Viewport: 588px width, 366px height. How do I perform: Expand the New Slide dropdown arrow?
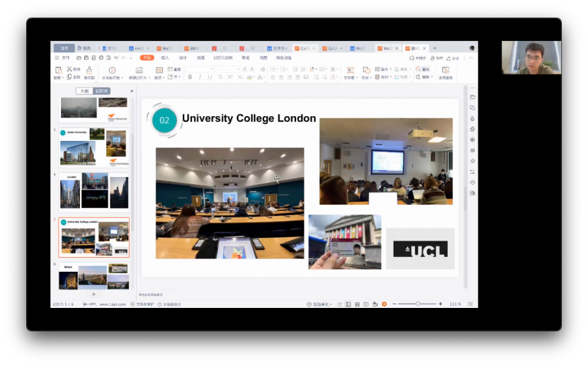point(149,78)
